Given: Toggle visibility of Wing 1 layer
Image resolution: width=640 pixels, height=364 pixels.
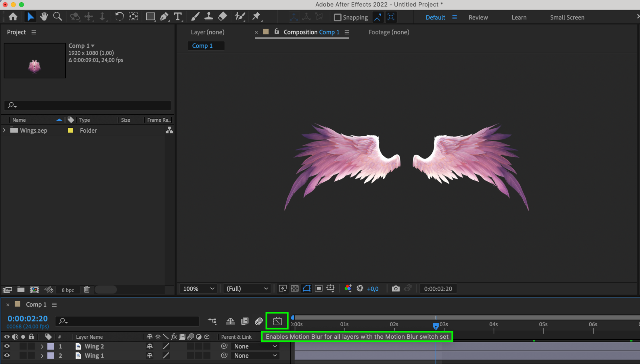Looking at the screenshot, I should (x=7, y=355).
